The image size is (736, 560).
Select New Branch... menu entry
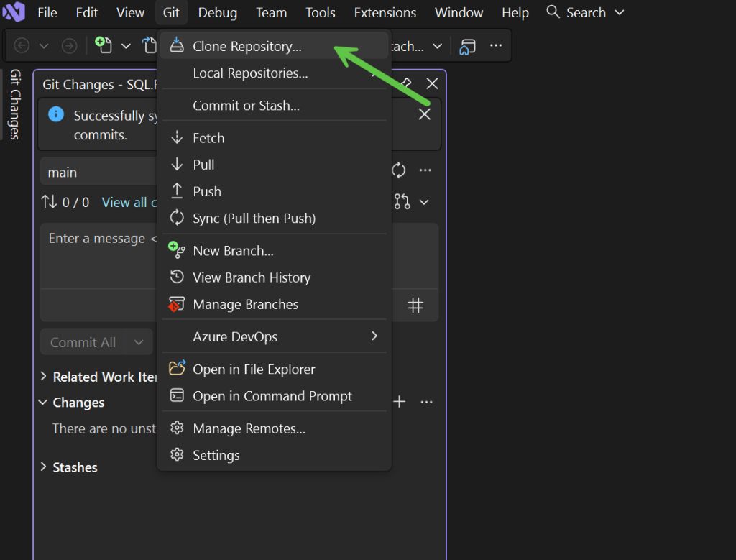274,251
